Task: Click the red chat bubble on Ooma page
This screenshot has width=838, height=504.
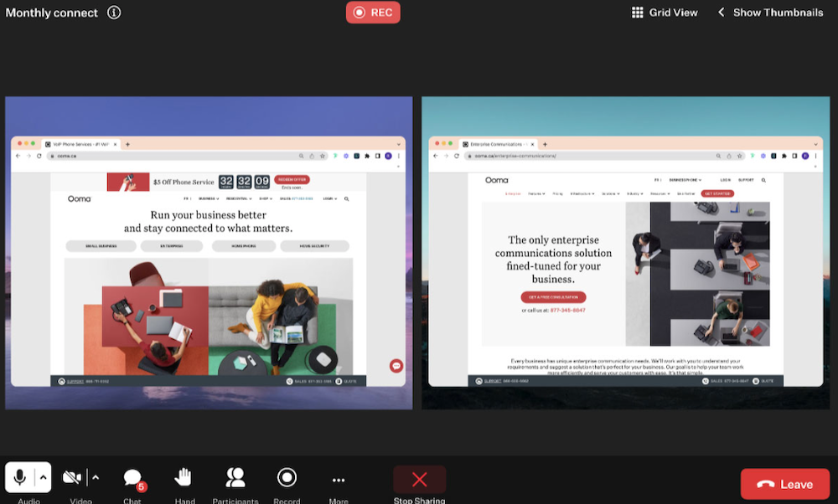Action: pyautogui.click(x=396, y=366)
